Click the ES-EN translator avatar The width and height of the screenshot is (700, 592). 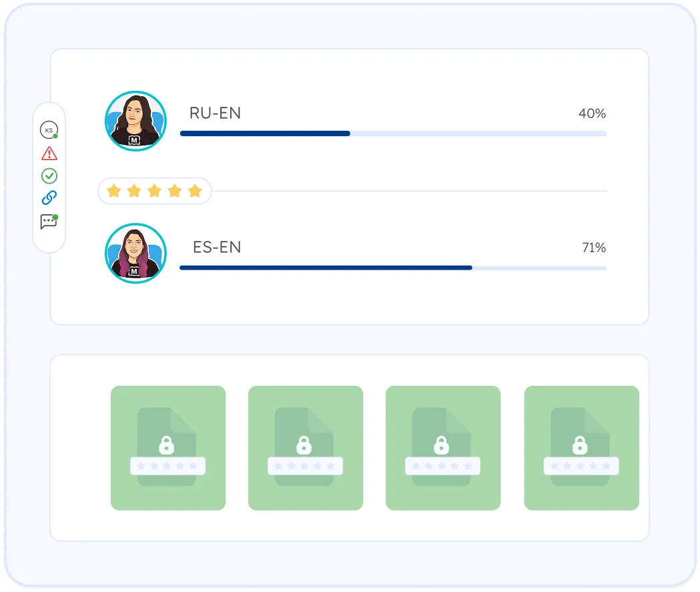point(135,254)
